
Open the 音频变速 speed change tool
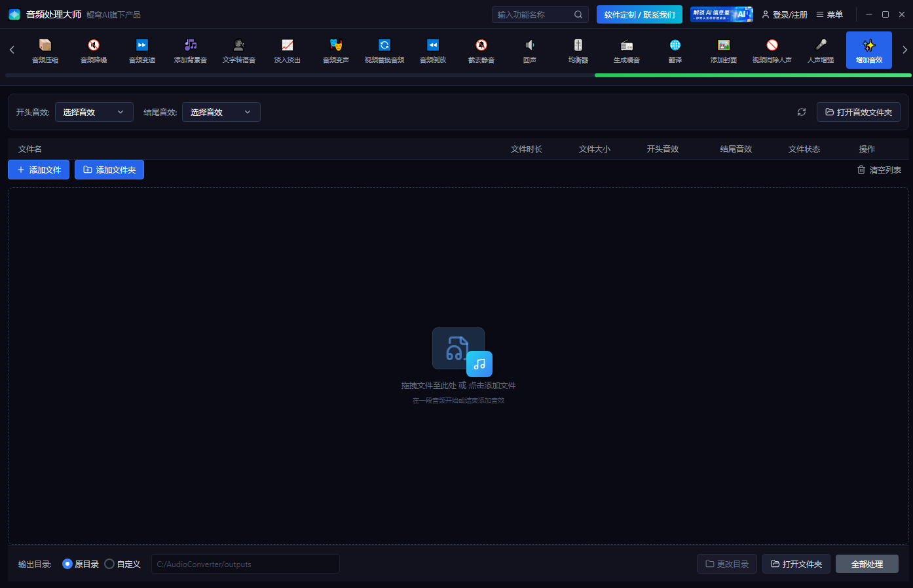[x=141, y=51]
